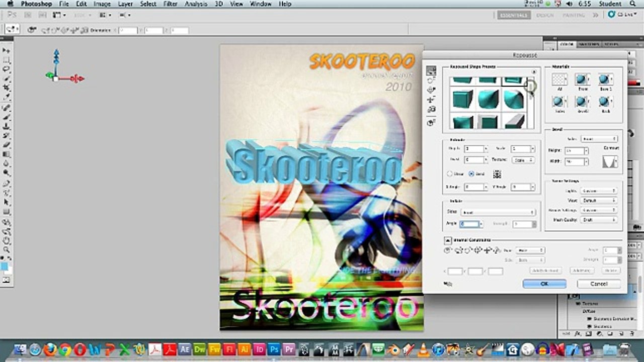
Task: Open Premiere Pro from the dock
Action: tap(289, 348)
